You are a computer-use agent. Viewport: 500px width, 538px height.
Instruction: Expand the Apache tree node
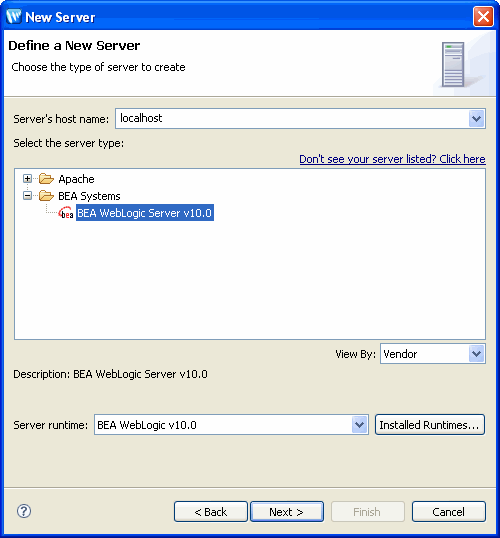coord(27,178)
